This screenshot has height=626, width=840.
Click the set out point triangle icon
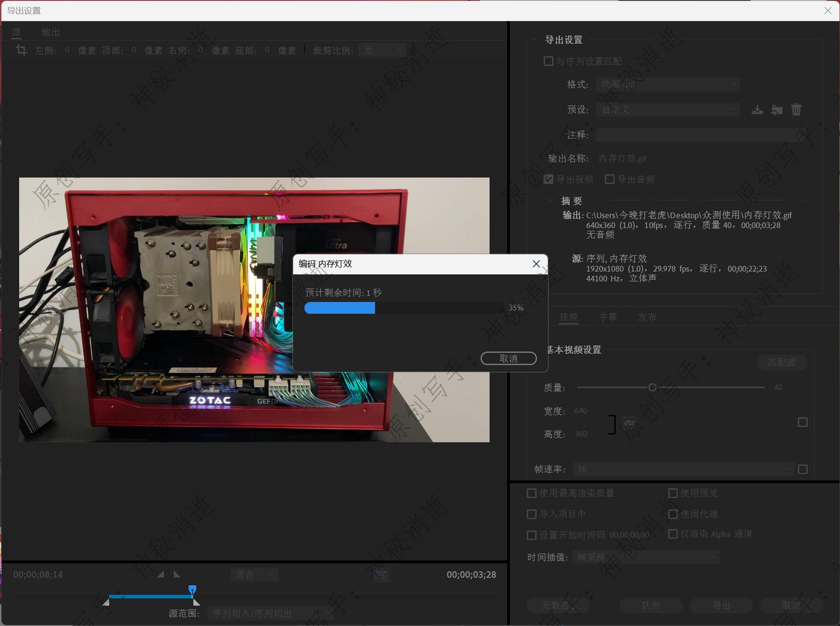click(x=177, y=574)
